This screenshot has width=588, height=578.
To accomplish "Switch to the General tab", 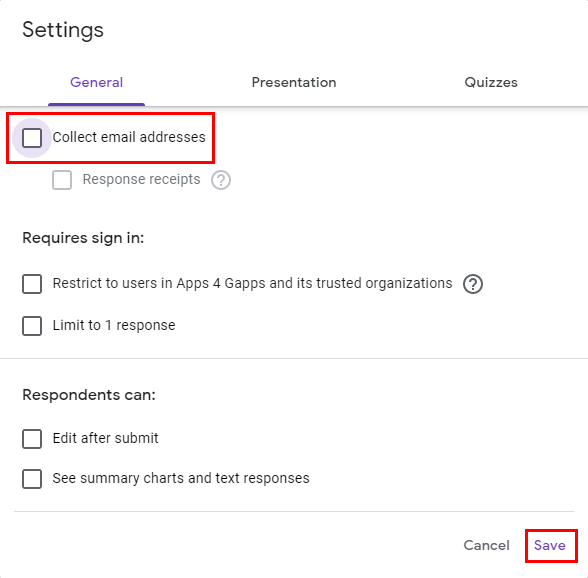I will click(96, 82).
